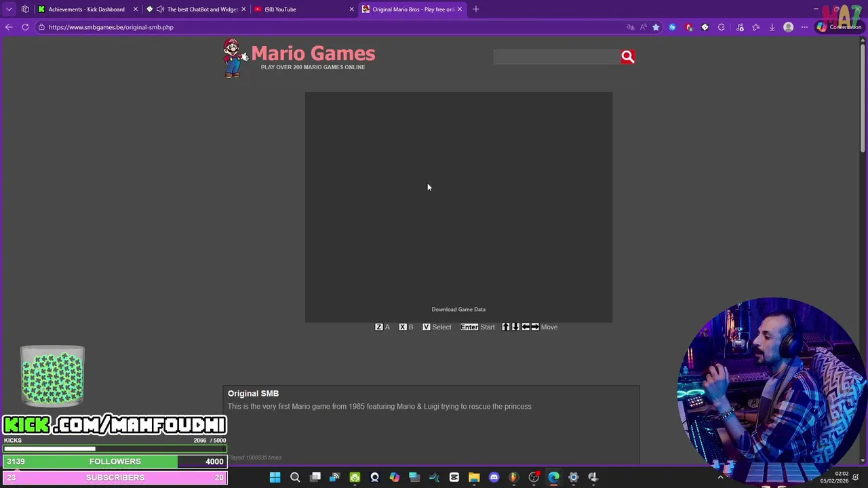Click the Enter Start control hint
Image resolution: width=868 pixels, height=488 pixels.
[477, 327]
